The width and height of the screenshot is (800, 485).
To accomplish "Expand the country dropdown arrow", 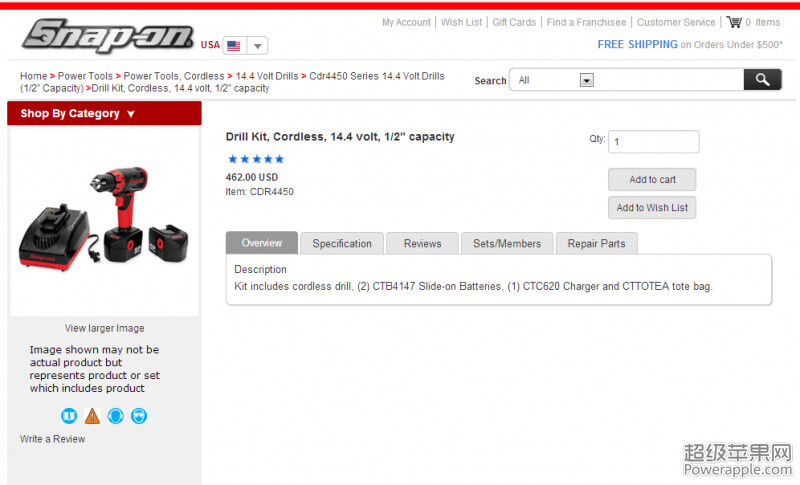I will coord(258,45).
